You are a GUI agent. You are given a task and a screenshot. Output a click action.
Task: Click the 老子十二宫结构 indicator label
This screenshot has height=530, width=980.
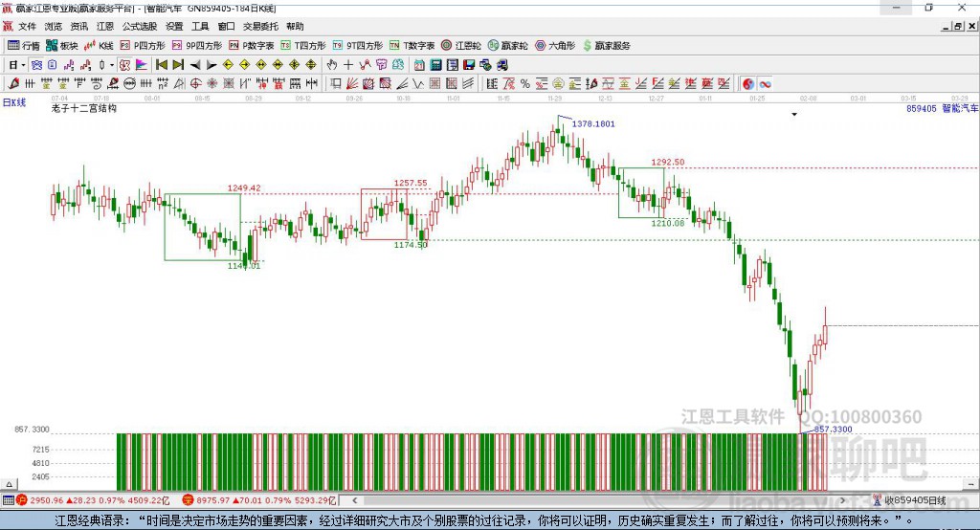84,108
